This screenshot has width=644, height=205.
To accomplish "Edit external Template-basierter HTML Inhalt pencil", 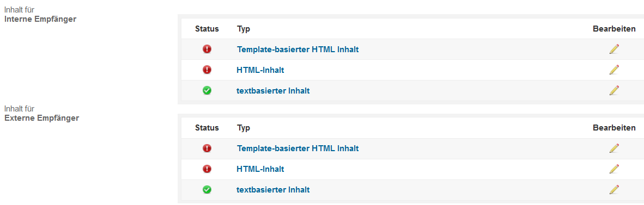I will tap(614, 148).
